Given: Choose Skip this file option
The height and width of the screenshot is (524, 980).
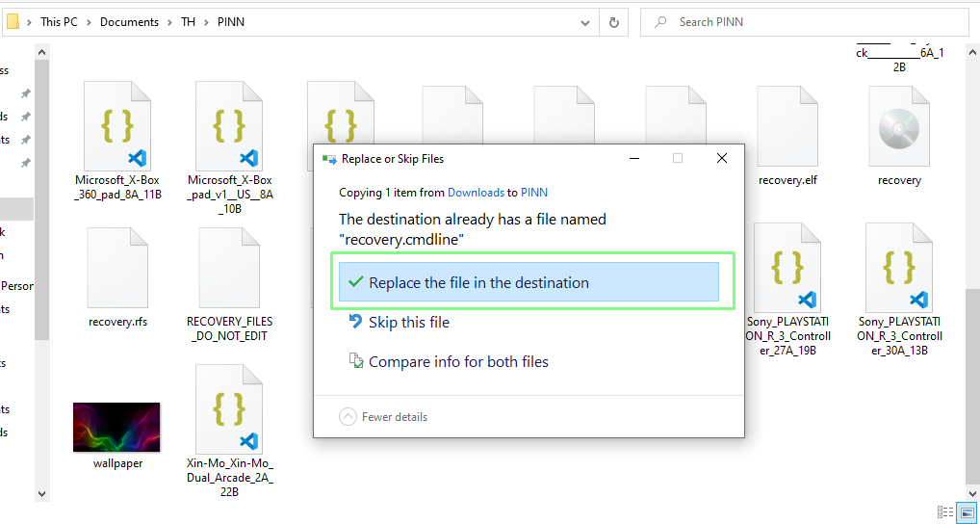Looking at the screenshot, I should pyautogui.click(x=408, y=323).
